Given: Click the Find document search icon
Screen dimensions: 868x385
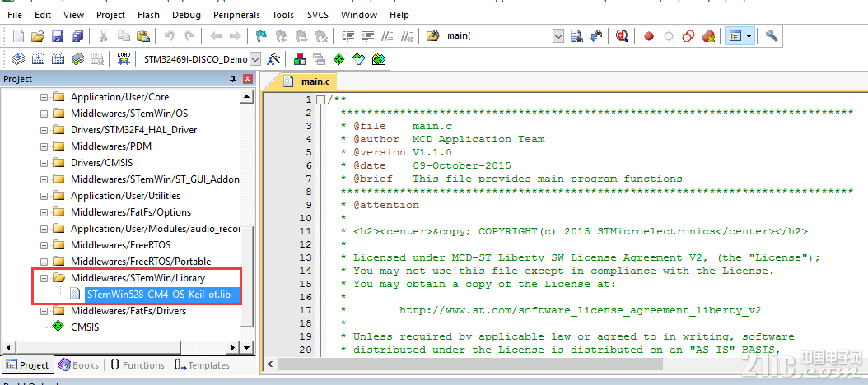Looking at the screenshot, I should (x=576, y=36).
